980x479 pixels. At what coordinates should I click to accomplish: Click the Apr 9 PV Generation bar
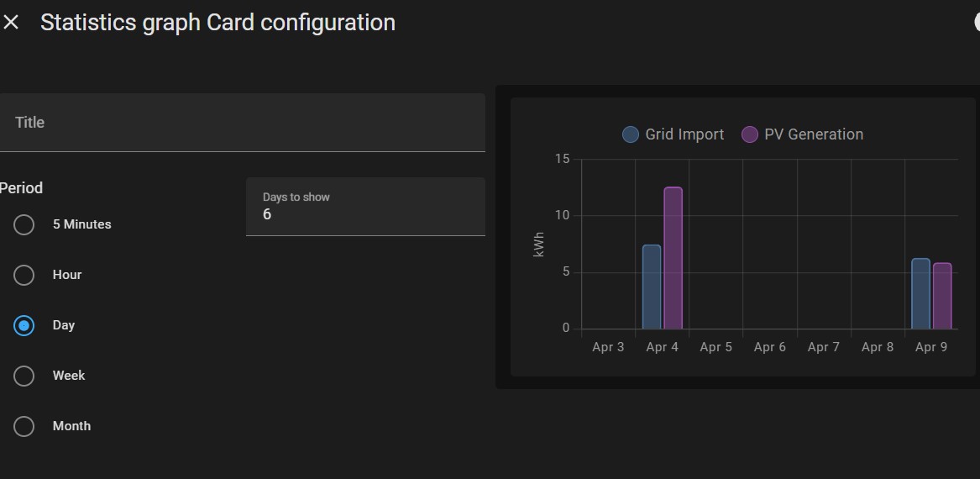tap(942, 296)
